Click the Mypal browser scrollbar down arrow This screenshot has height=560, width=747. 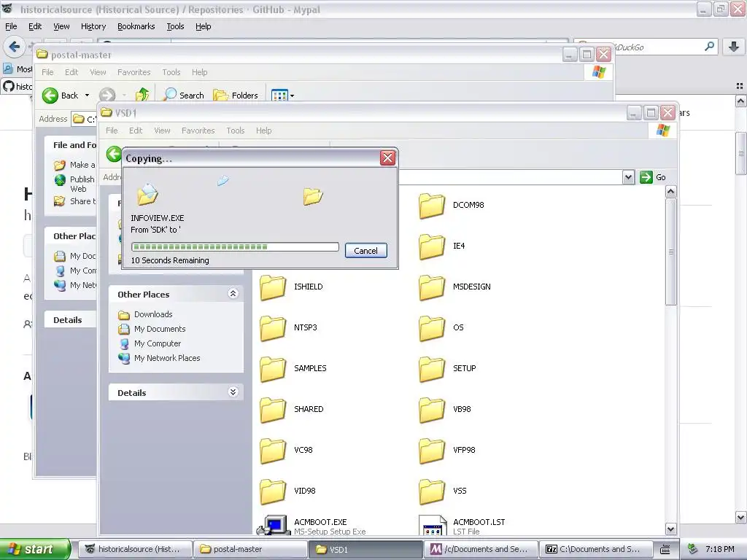coord(741,517)
